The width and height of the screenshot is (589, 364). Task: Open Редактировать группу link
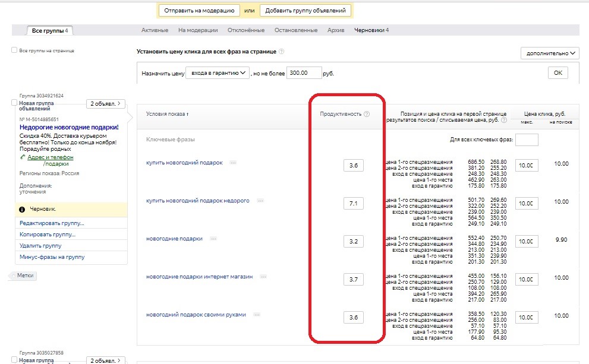(x=52, y=223)
